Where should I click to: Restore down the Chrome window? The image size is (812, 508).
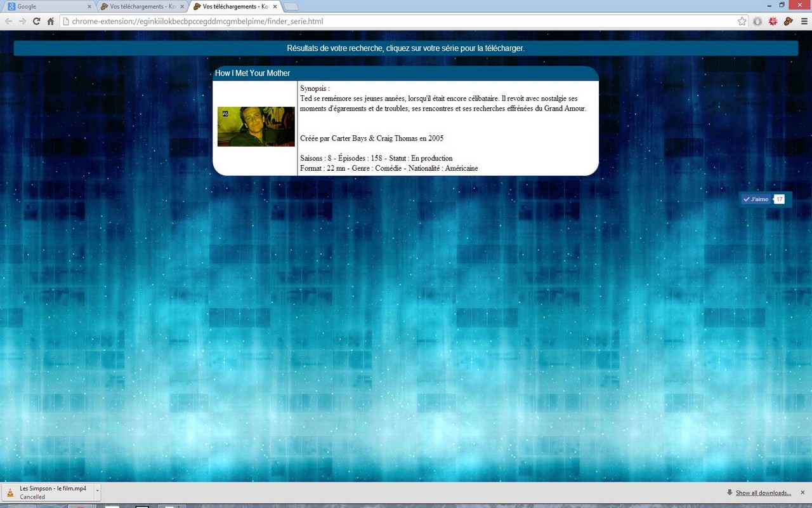point(782,4)
